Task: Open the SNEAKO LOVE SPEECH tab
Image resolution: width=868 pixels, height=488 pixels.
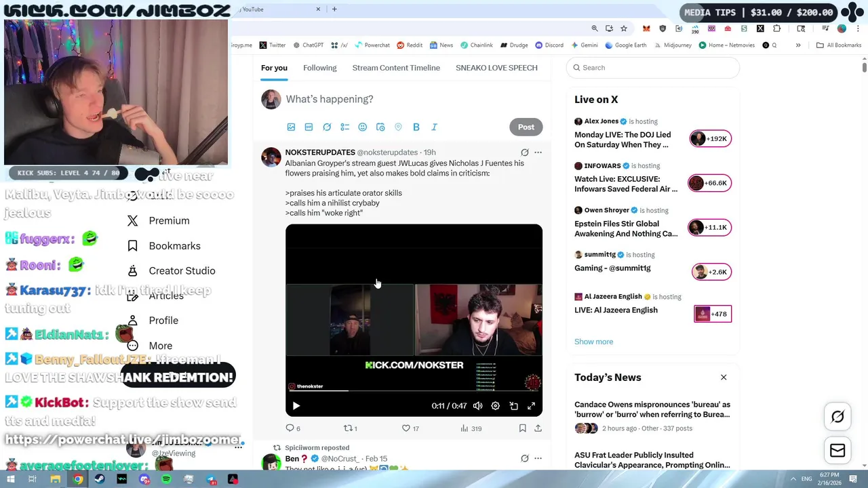Action: pyautogui.click(x=496, y=68)
